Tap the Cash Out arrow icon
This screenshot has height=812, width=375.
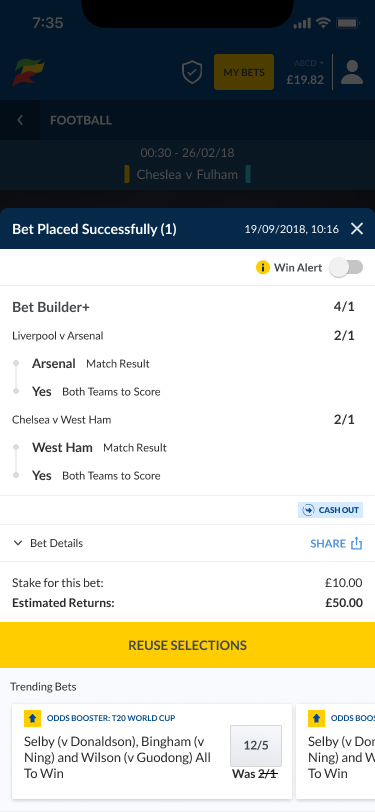click(x=308, y=510)
